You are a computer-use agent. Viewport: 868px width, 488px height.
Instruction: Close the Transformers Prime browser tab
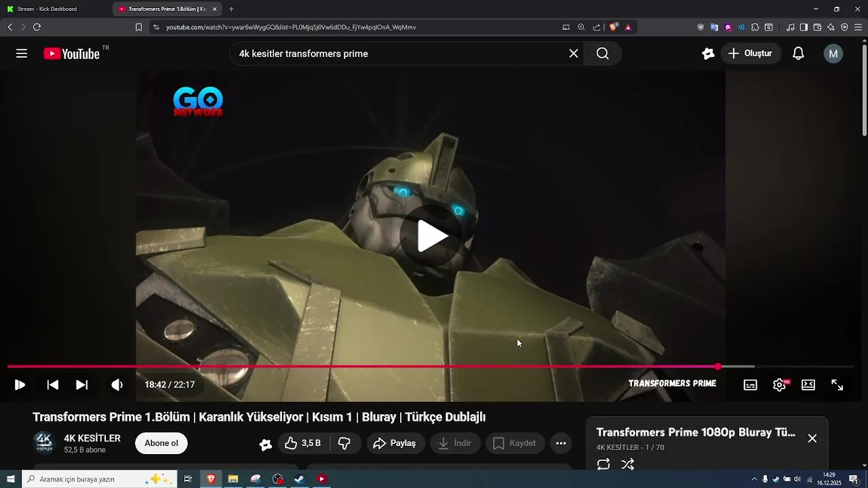tap(215, 9)
